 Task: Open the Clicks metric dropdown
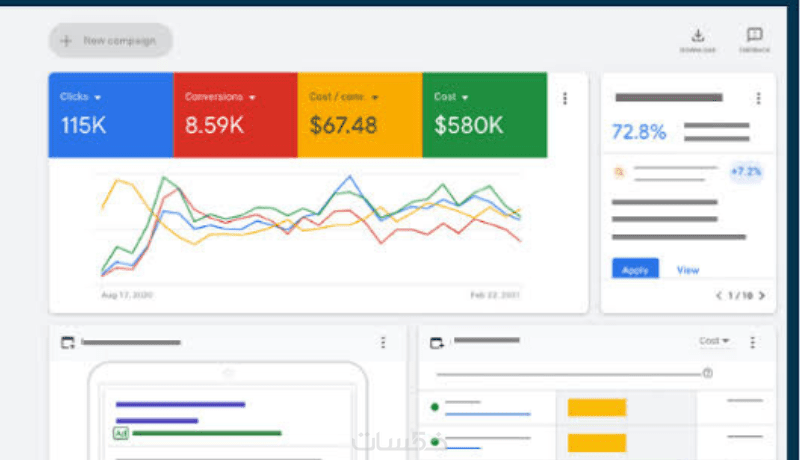click(x=80, y=97)
